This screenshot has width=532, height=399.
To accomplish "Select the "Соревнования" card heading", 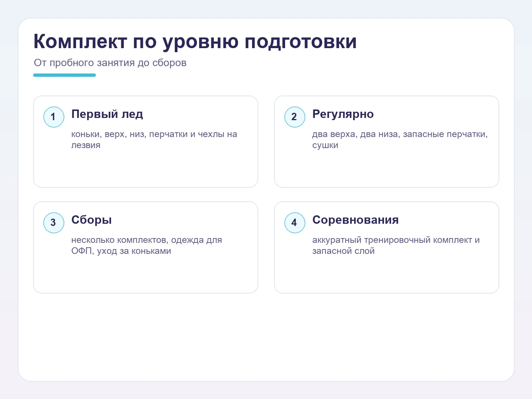I will coord(355,220).
